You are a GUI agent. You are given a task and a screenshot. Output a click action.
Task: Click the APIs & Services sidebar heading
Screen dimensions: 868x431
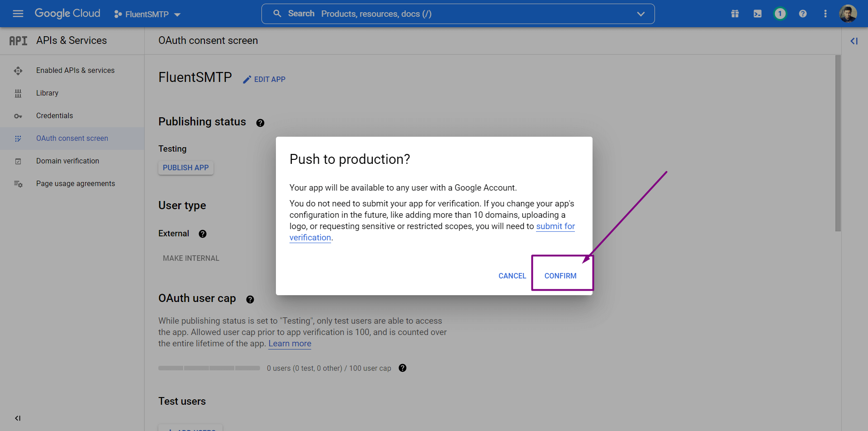[x=71, y=41]
